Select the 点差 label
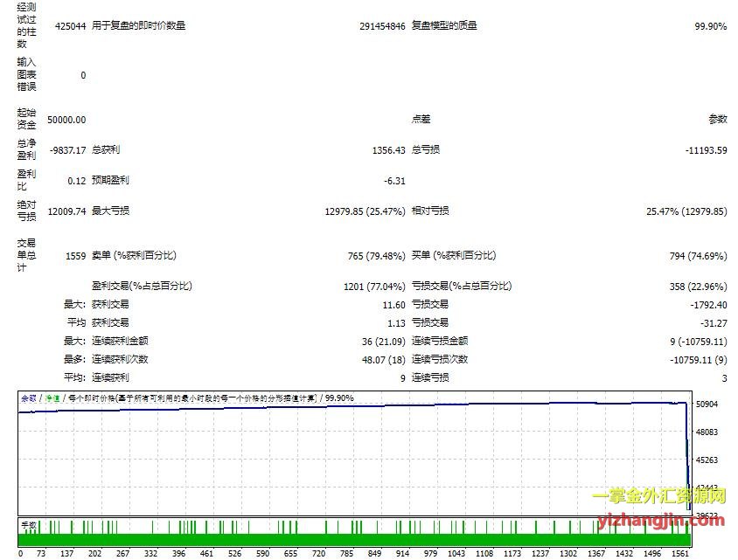The image size is (738, 560). click(x=421, y=120)
